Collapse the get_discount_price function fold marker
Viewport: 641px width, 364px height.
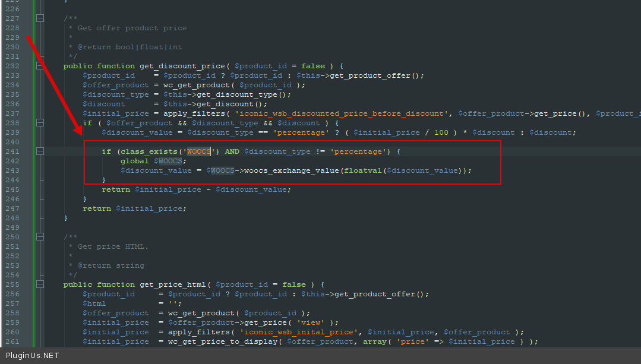click(40, 66)
